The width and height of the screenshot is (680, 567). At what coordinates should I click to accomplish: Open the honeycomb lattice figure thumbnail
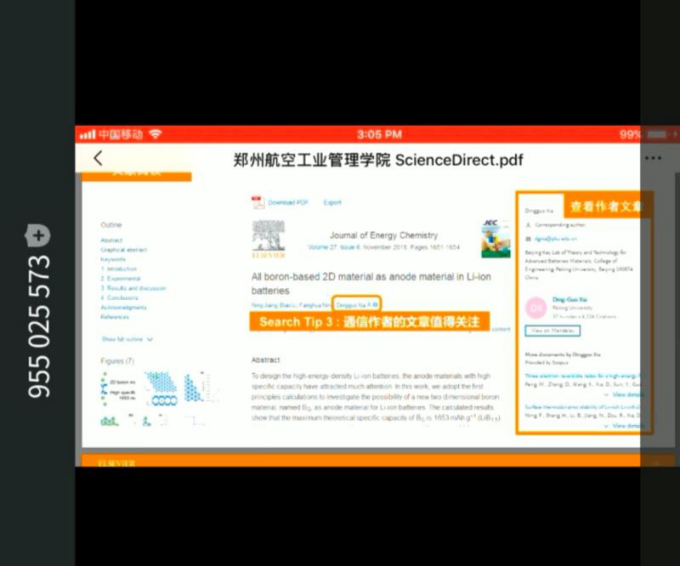pos(160,388)
